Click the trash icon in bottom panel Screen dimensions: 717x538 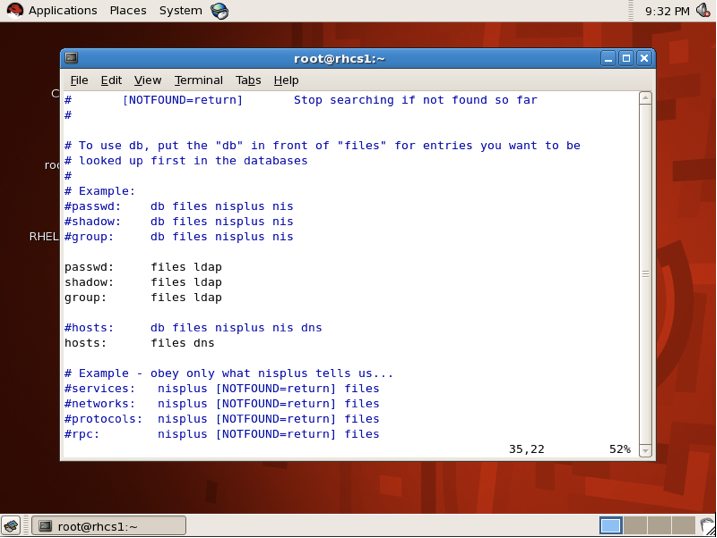[x=706, y=526]
